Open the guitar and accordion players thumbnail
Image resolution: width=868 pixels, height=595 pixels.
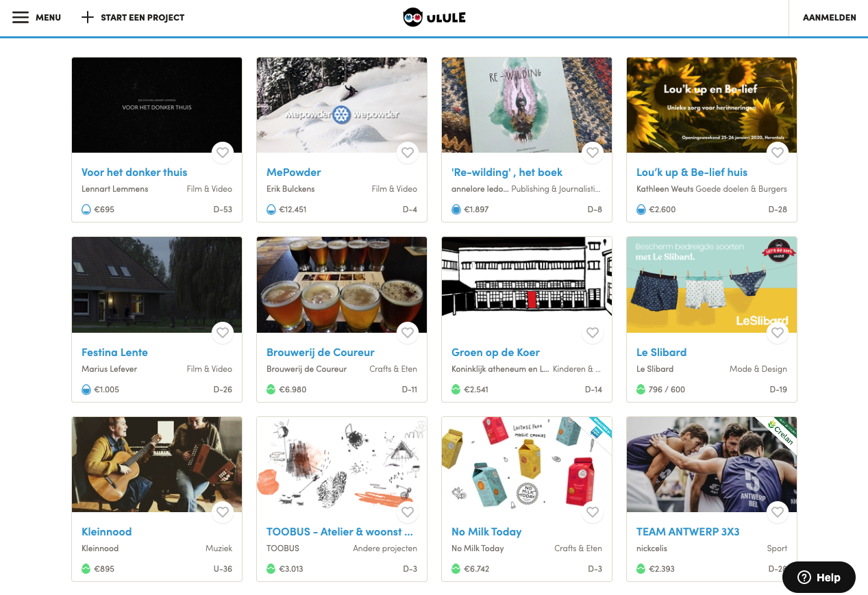pos(157,464)
